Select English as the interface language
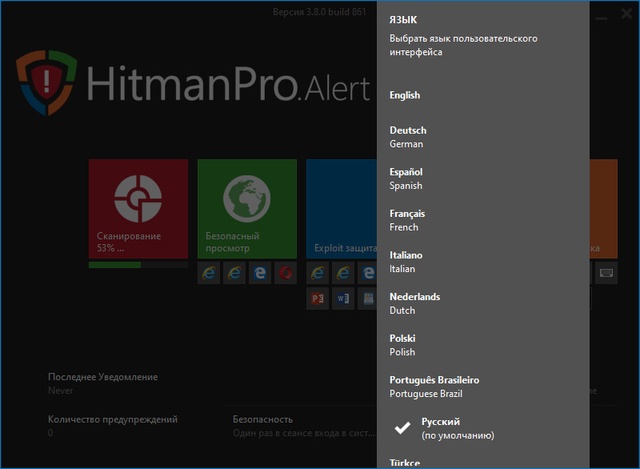 pos(405,96)
